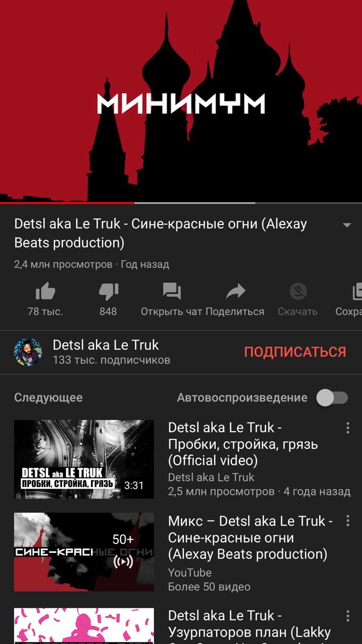The height and width of the screenshot is (644, 362).
Task: Open Пробки, стройка, грязь video title
Action: point(243,444)
